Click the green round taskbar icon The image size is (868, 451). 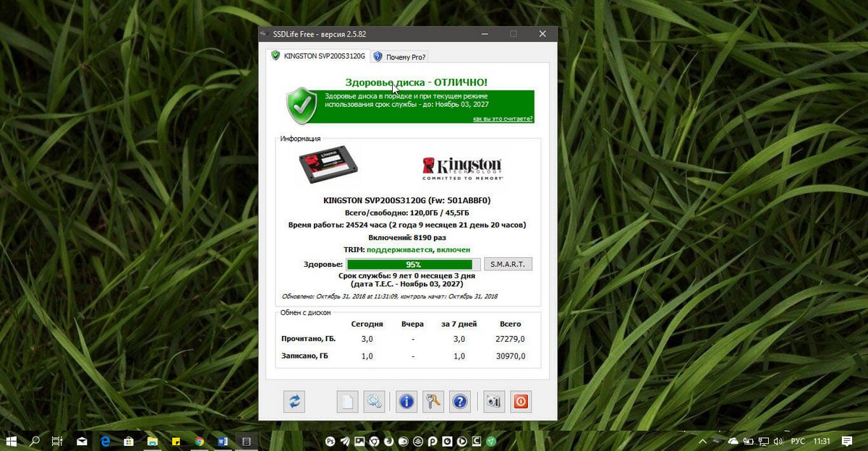tap(491, 441)
